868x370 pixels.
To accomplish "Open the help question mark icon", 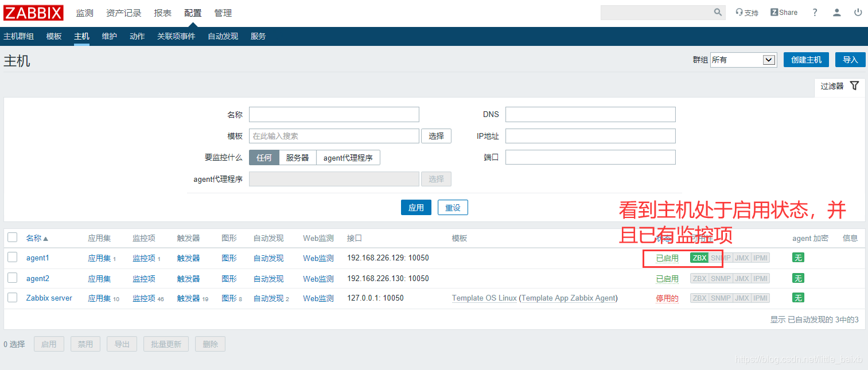I will tap(815, 13).
